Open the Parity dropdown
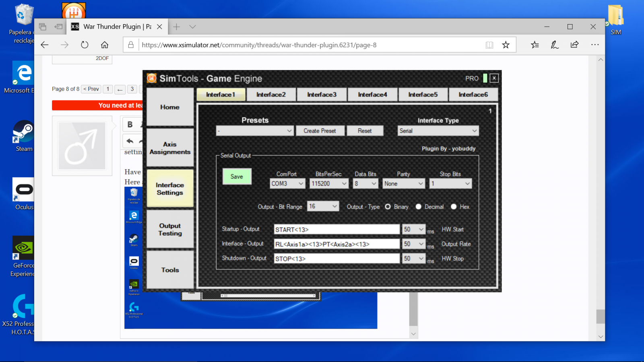 (x=404, y=183)
